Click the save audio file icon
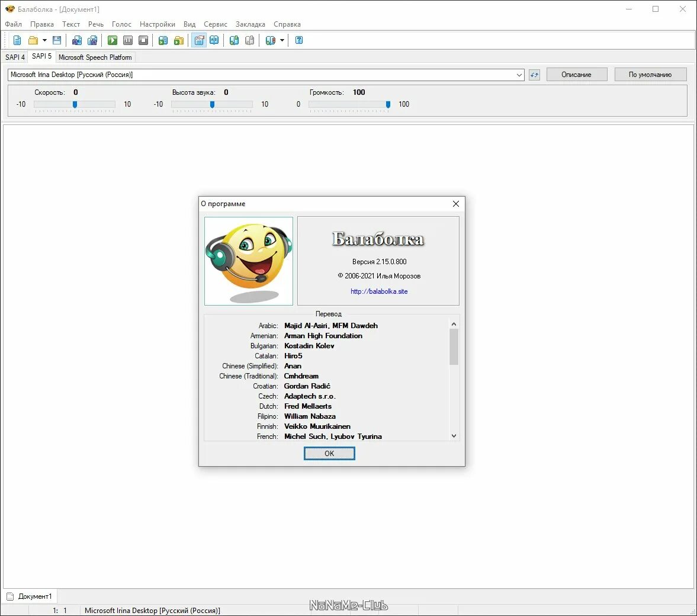 [76, 40]
